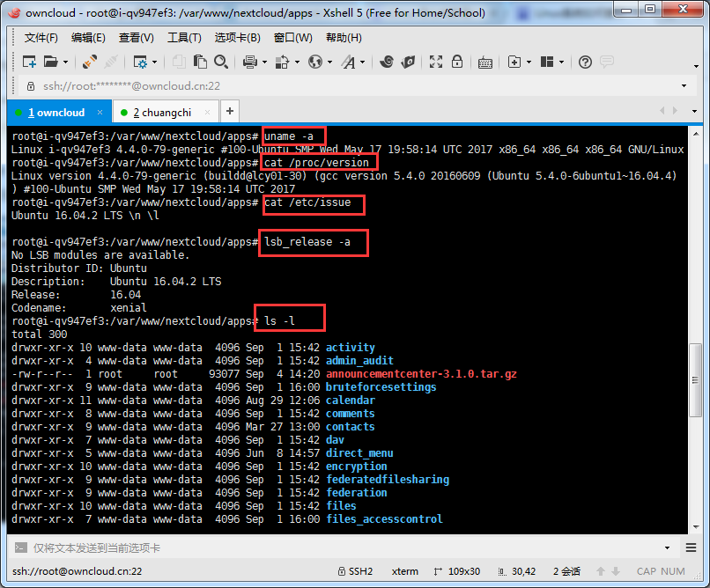This screenshot has width=710, height=588.
Task: Click the terminal vertical scrollbar thumb
Action: [x=696, y=380]
